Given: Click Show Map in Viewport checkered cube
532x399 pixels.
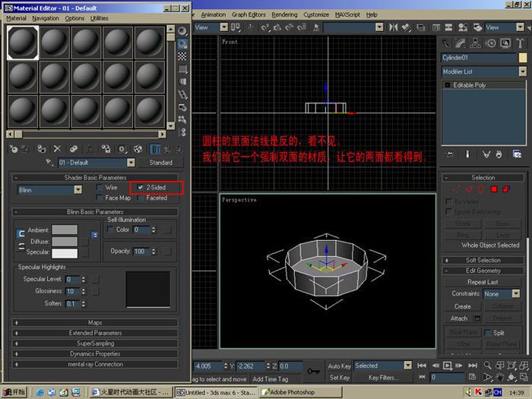Looking at the screenshot, I should click(x=138, y=149).
